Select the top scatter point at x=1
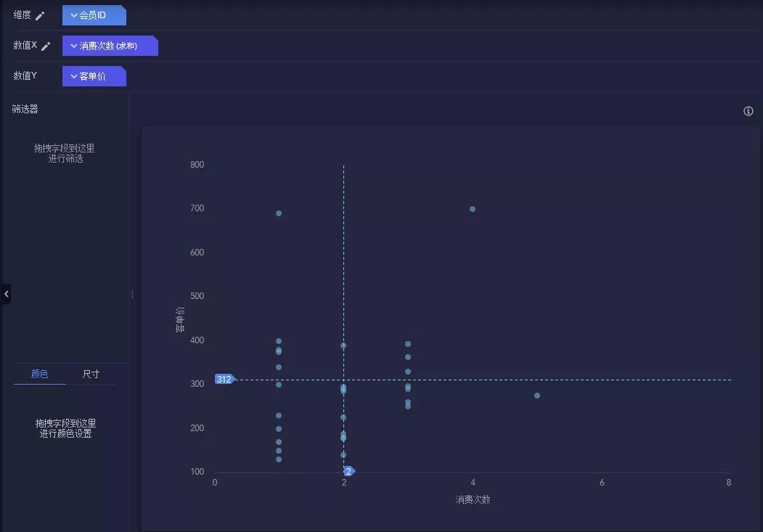The width and height of the screenshot is (763, 532). pos(279,213)
